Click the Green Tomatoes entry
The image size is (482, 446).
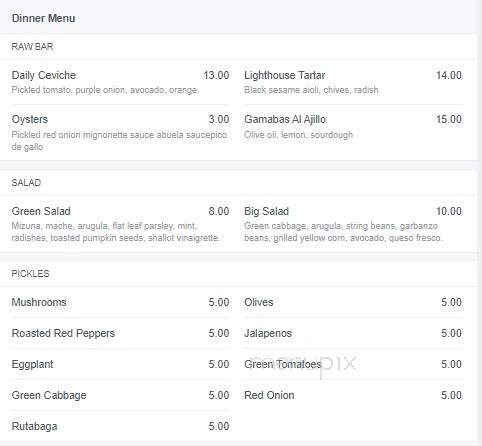[x=283, y=364]
